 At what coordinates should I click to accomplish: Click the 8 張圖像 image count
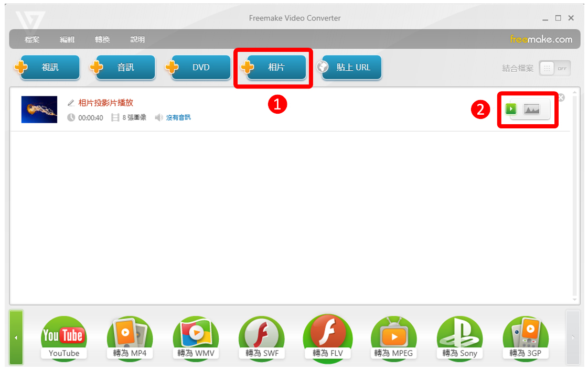(134, 118)
